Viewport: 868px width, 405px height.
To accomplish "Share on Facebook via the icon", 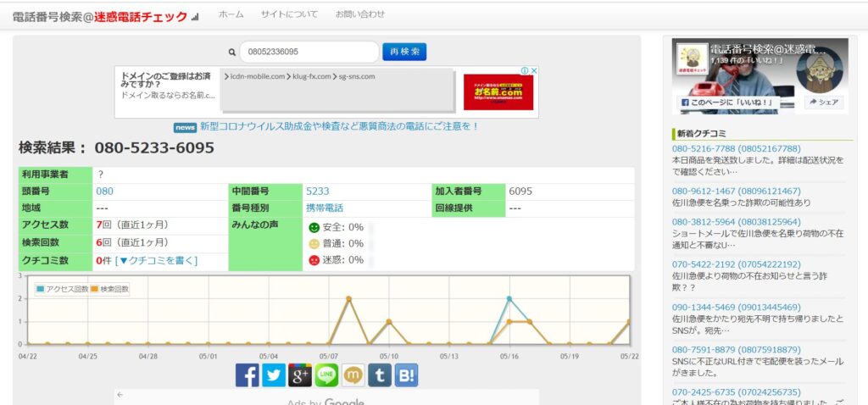I will 247,375.
